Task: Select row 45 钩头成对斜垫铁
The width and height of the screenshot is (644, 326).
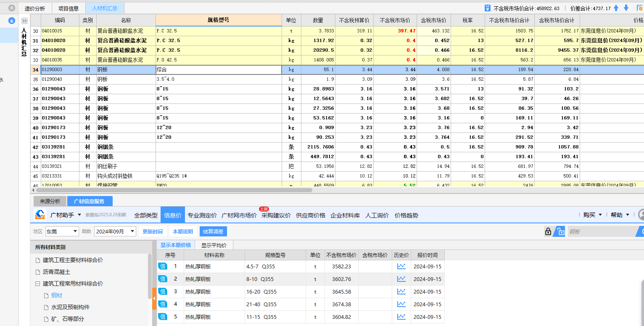Action: click(337, 176)
